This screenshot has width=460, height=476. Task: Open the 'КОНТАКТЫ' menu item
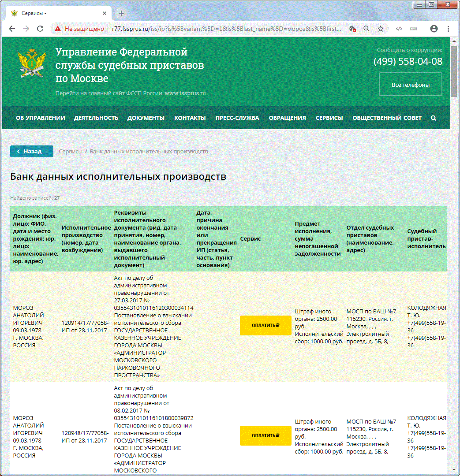(x=190, y=118)
